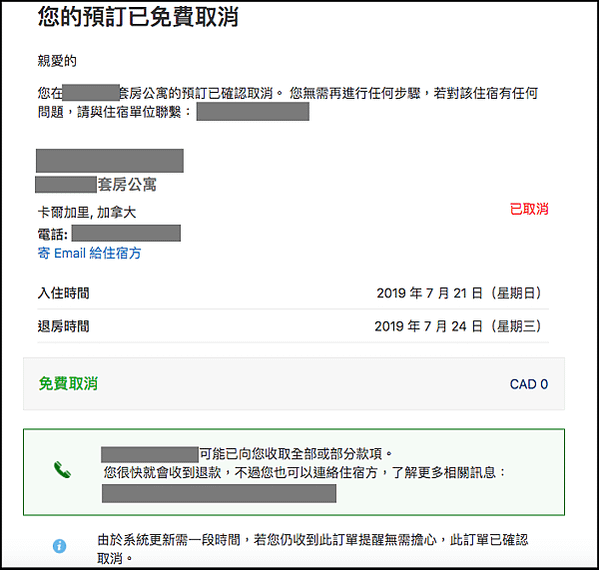Click the 您的預訂已免費取消 heading
The width and height of the screenshot is (599, 570).
pyautogui.click(x=138, y=17)
